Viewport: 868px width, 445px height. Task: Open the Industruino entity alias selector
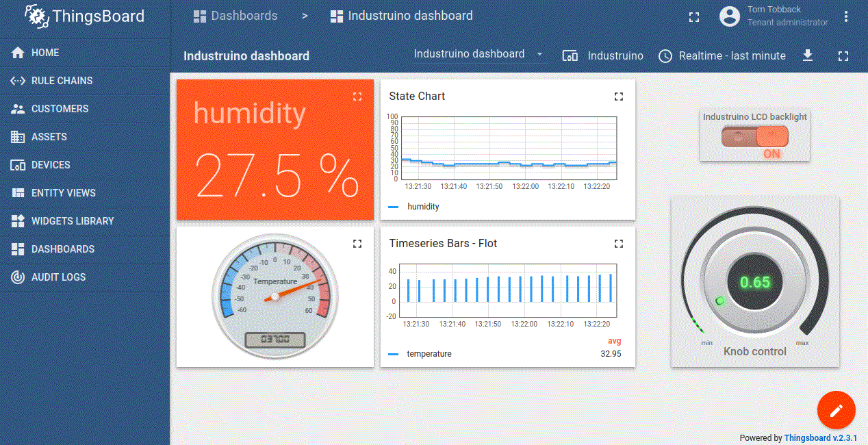click(603, 55)
